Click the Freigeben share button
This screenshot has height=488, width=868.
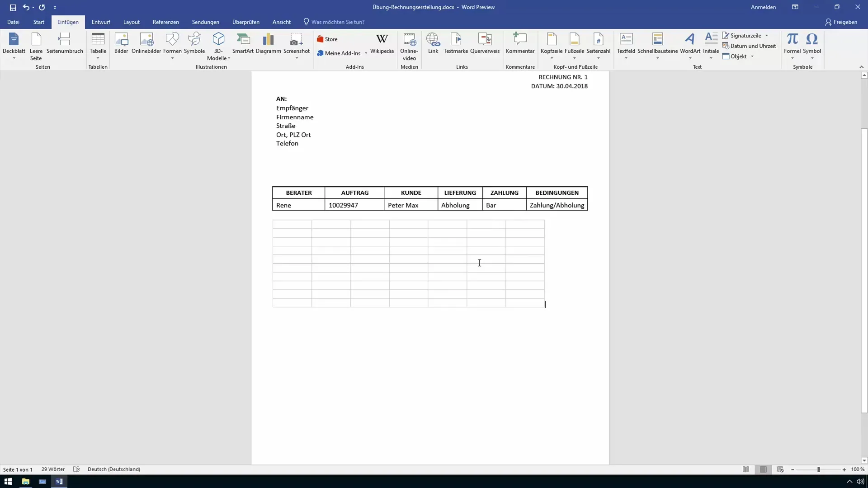pyautogui.click(x=841, y=22)
